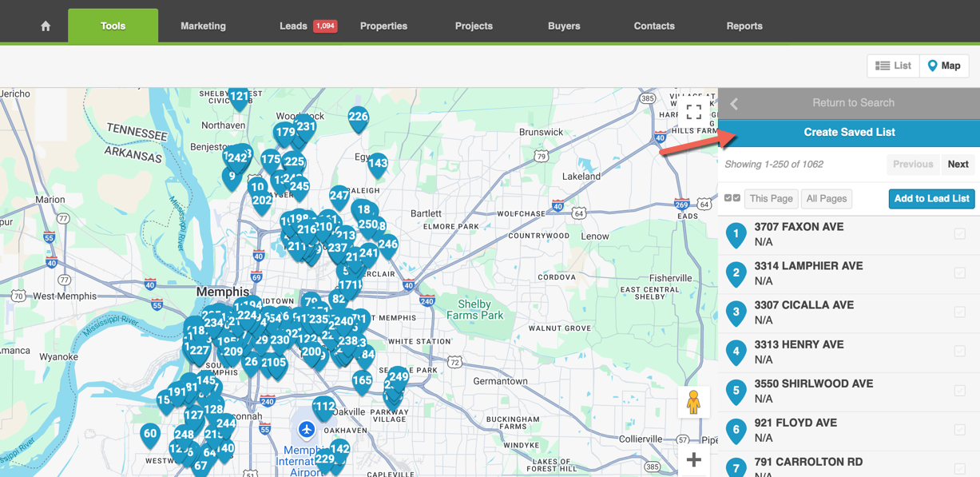Open 3707 FAXON AVE listing
Viewport: 980px width, 477px height.
(799, 227)
